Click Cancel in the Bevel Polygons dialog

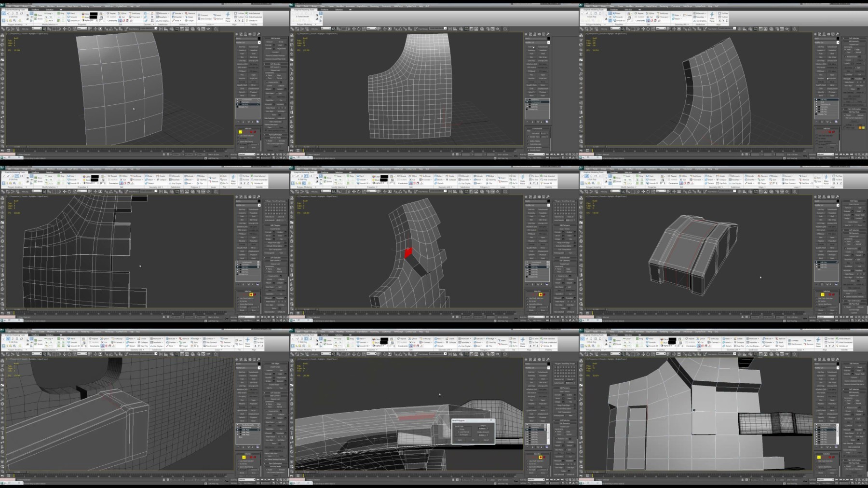(486, 440)
